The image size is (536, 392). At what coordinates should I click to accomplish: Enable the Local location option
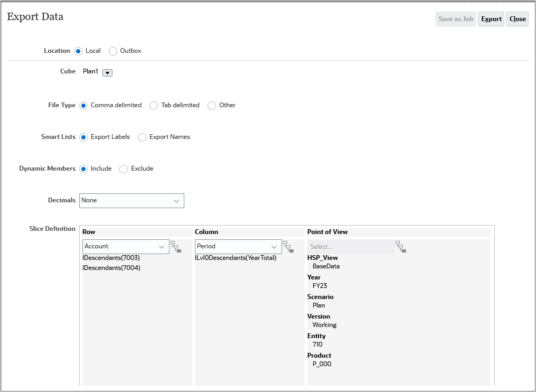click(77, 51)
